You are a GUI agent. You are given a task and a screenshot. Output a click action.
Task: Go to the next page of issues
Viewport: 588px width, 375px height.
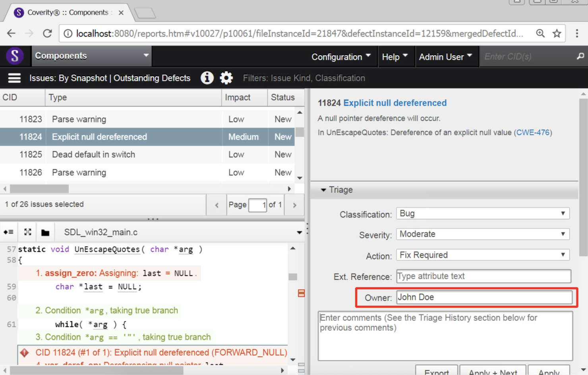[x=294, y=205]
